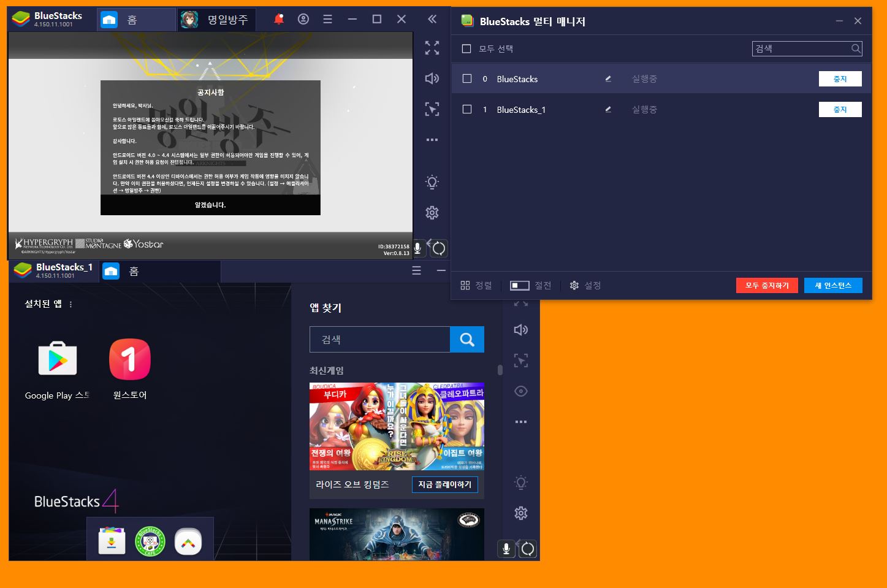887x588 pixels.
Task: Click 지금 플레이하기 button
Action: tap(445, 484)
